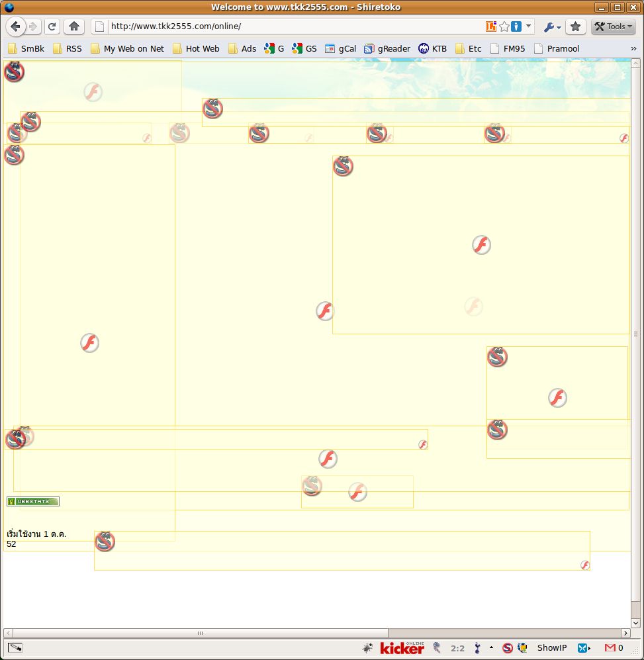The image size is (644, 660).
Task: Reload the current page
Action: coord(52,26)
